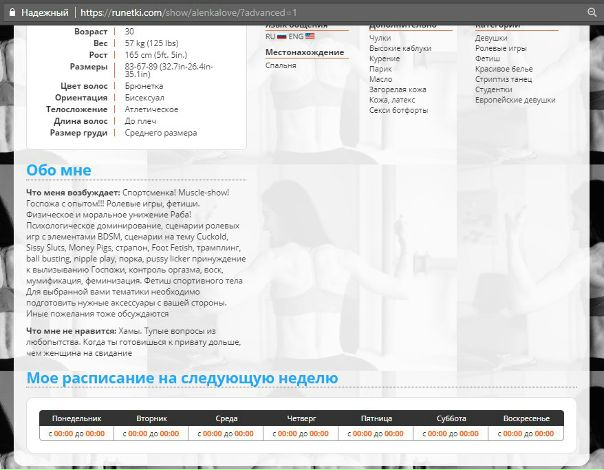Open the Европейские девушки category link
The image size is (604, 470).
coord(514,99)
